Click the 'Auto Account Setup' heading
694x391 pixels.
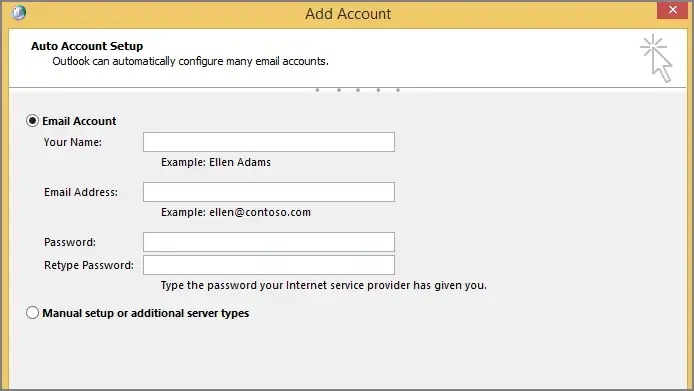(x=87, y=46)
